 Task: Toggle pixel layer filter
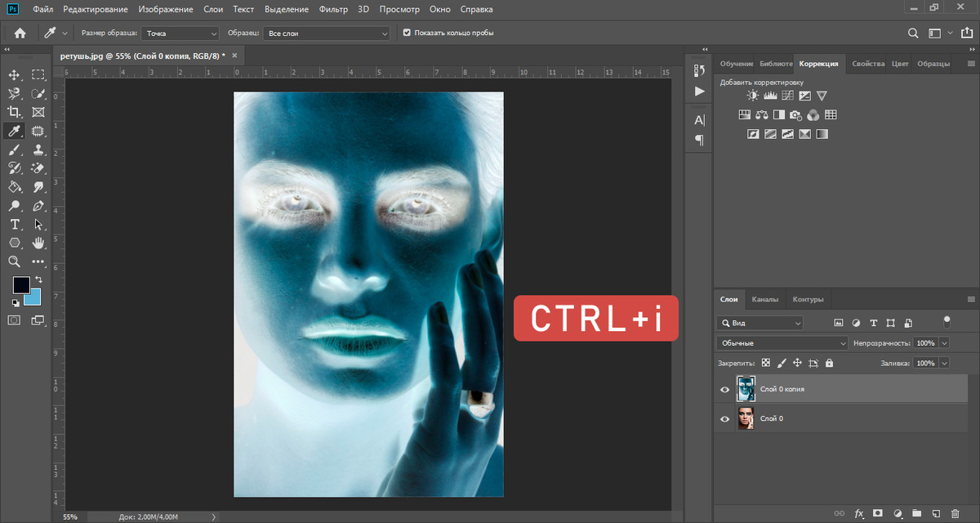point(839,323)
